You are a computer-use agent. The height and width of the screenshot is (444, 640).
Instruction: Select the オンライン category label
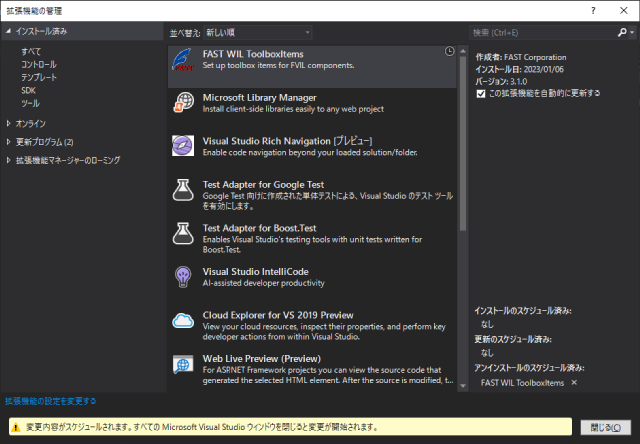pyautogui.click(x=31, y=124)
